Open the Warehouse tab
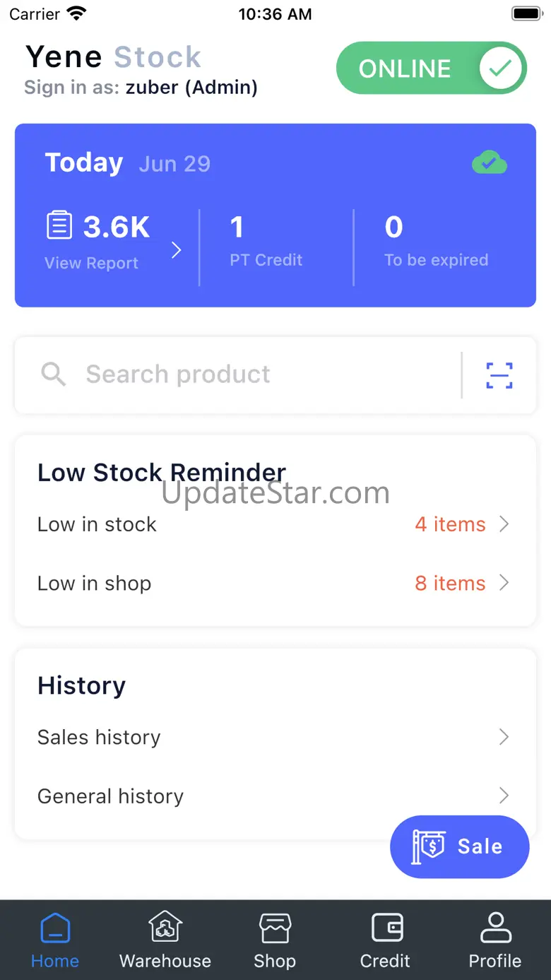This screenshot has width=551, height=980. [165, 938]
